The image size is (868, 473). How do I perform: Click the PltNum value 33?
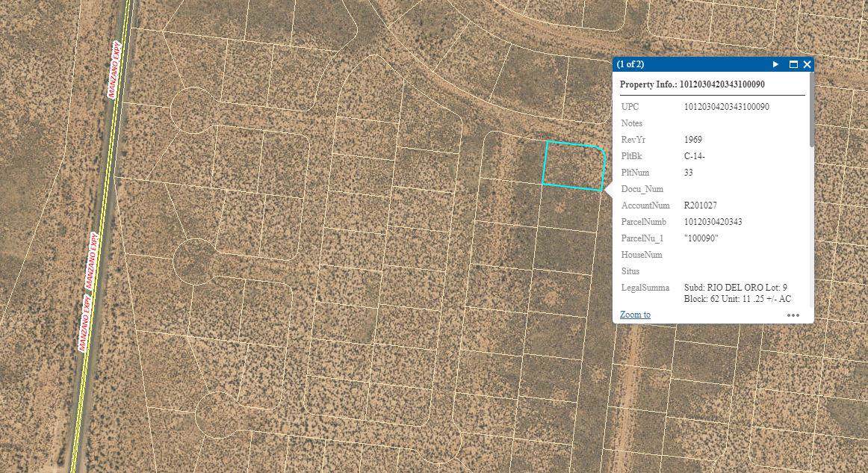[689, 173]
